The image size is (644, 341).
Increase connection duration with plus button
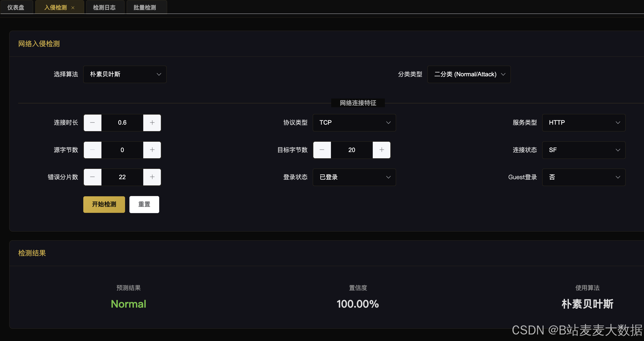pyautogui.click(x=152, y=123)
